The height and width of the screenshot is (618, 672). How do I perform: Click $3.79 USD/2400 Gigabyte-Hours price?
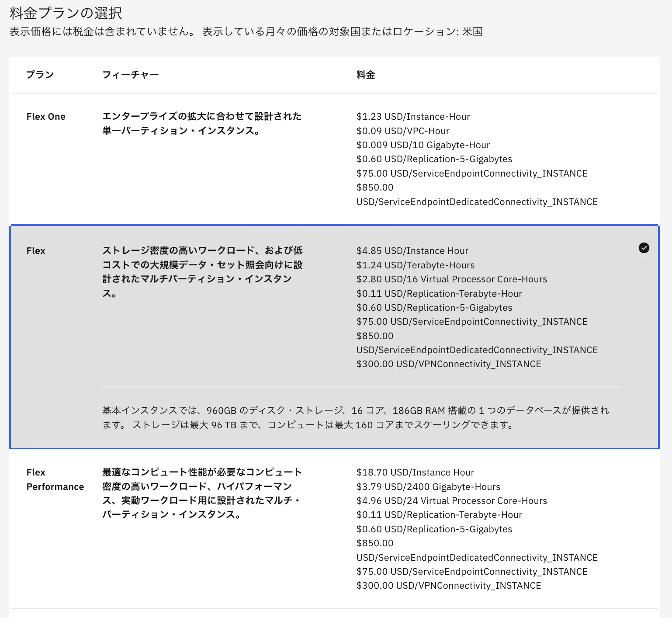click(x=428, y=487)
